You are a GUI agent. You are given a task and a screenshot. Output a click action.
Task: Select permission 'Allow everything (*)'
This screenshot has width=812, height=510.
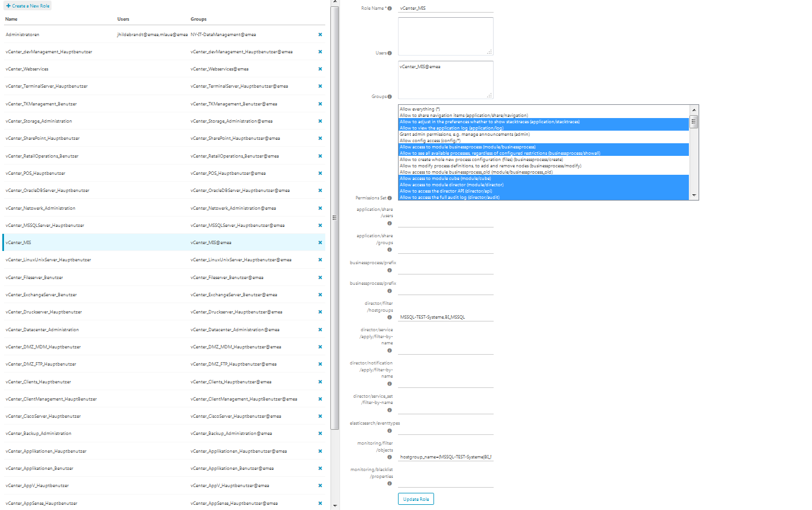(543, 109)
